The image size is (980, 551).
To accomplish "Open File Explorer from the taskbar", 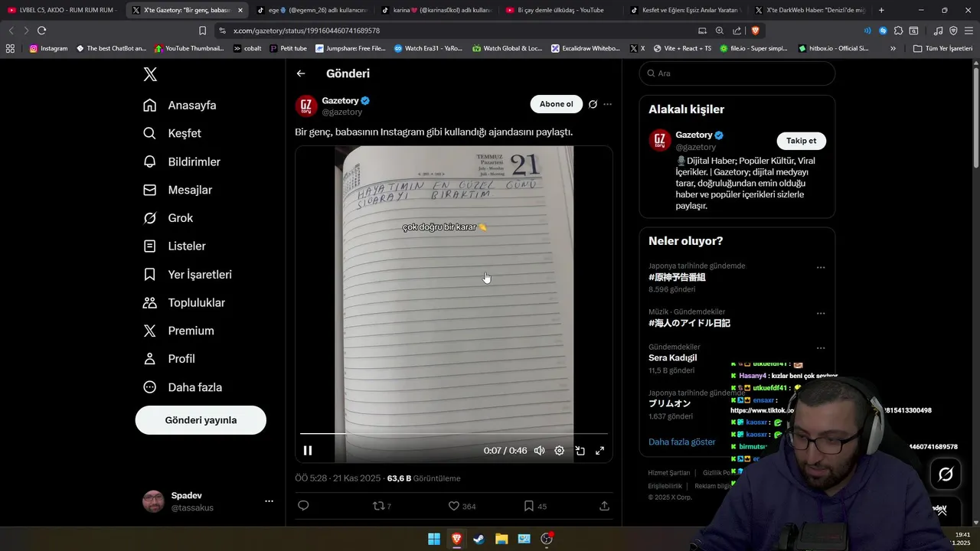I will tap(501, 539).
